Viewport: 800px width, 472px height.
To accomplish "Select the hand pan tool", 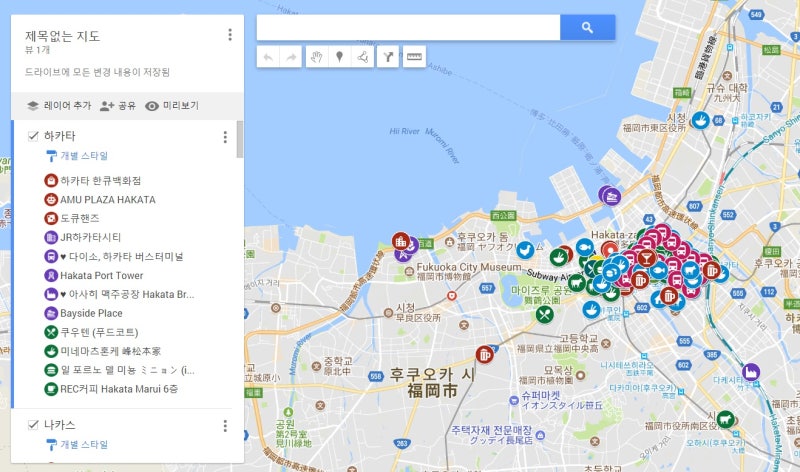I will (317, 57).
